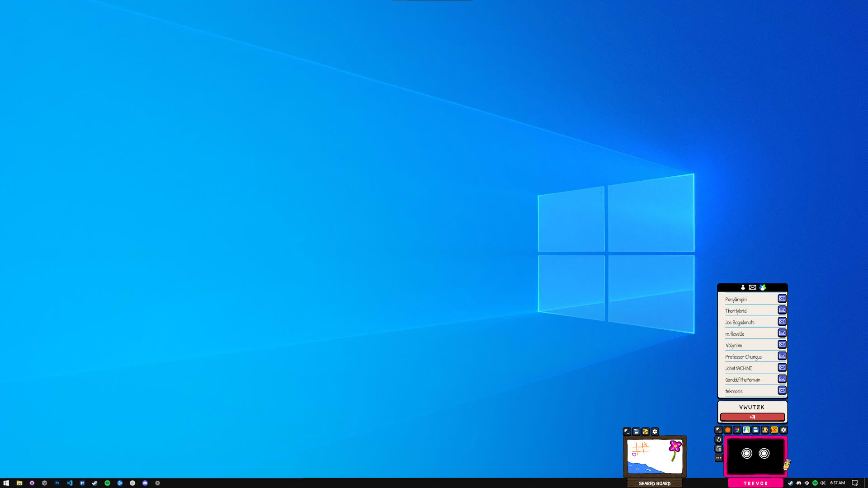Click the mail icon for Professor Chungus
This screenshot has height=488, width=868.
pos(782,356)
